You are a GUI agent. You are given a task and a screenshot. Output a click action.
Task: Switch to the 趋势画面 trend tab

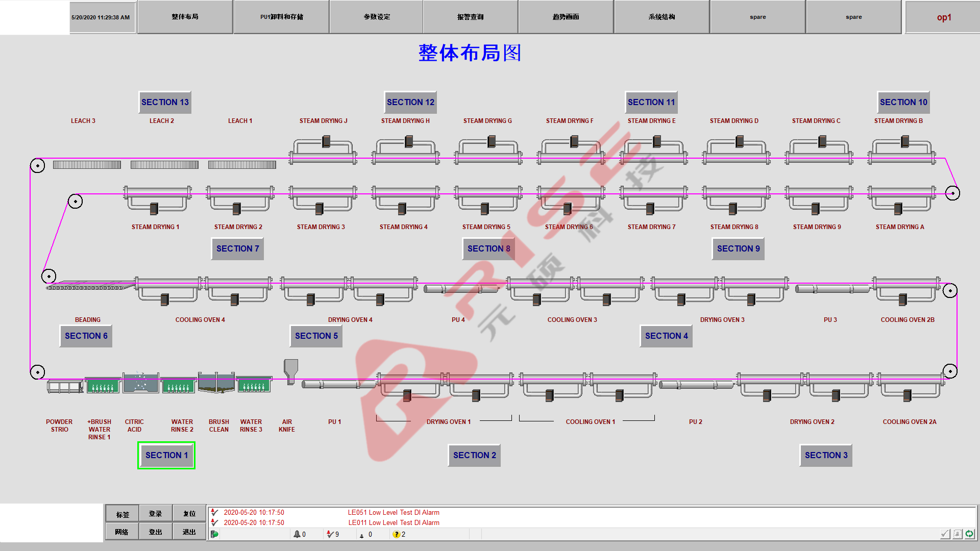pos(566,17)
